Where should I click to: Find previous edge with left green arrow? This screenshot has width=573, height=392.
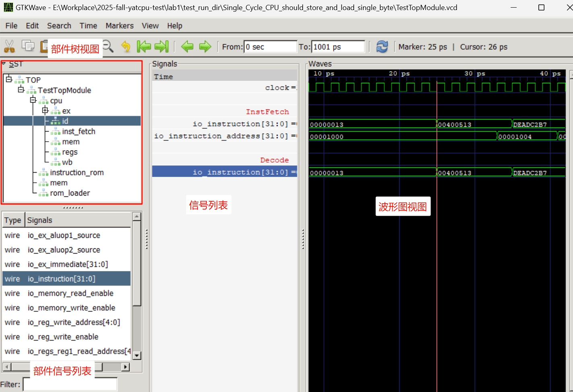(187, 47)
